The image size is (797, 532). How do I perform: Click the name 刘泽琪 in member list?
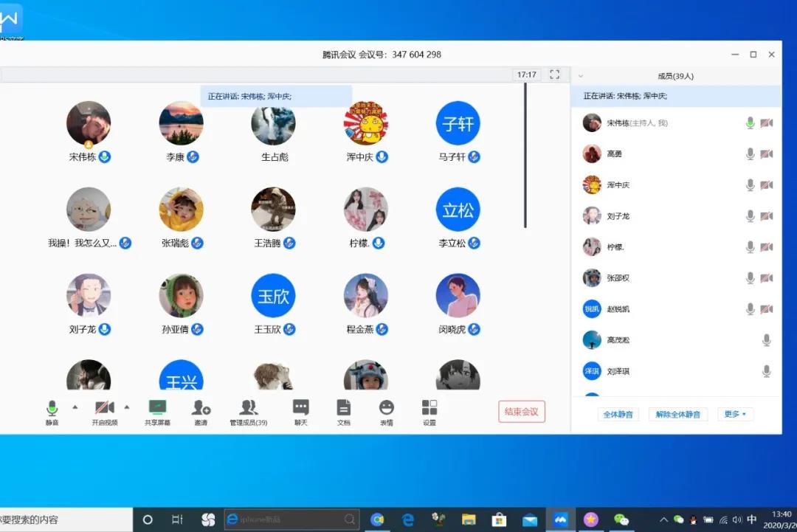[618, 371]
